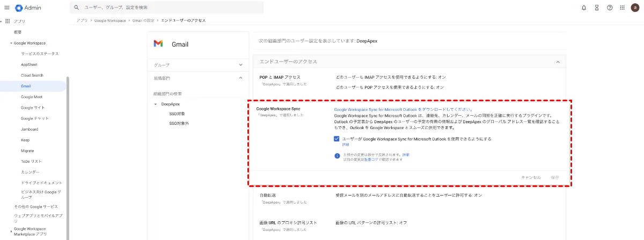Collapse the DeepApex org unit tree
The width and height of the screenshot is (644, 240).
pos(156,104)
